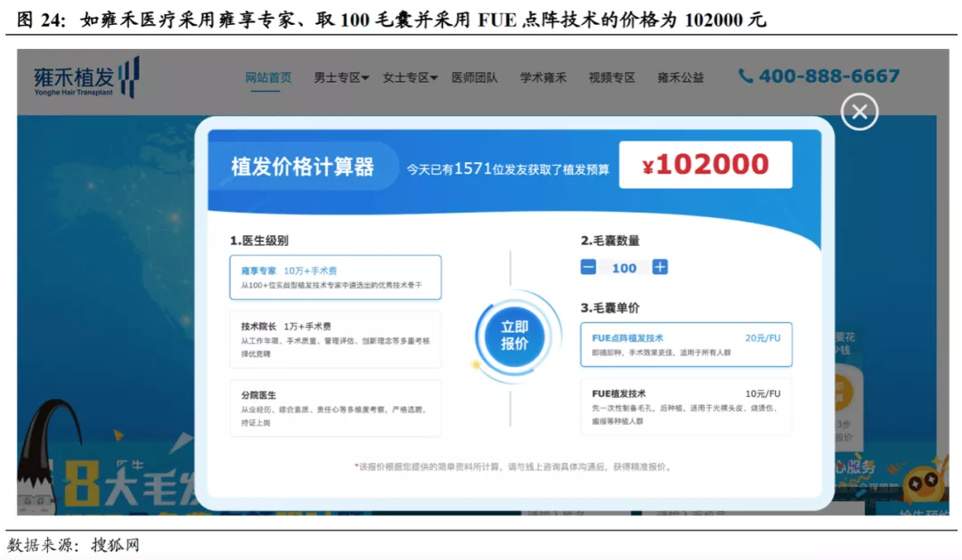Click the phone number 400-888-6667
This screenshot has height=560, width=962.
829,76
